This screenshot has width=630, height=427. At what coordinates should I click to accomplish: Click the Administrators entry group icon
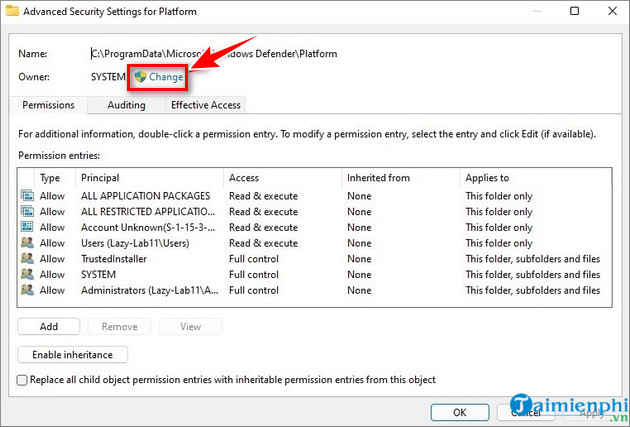pyautogui.click(x=27, y=290)
